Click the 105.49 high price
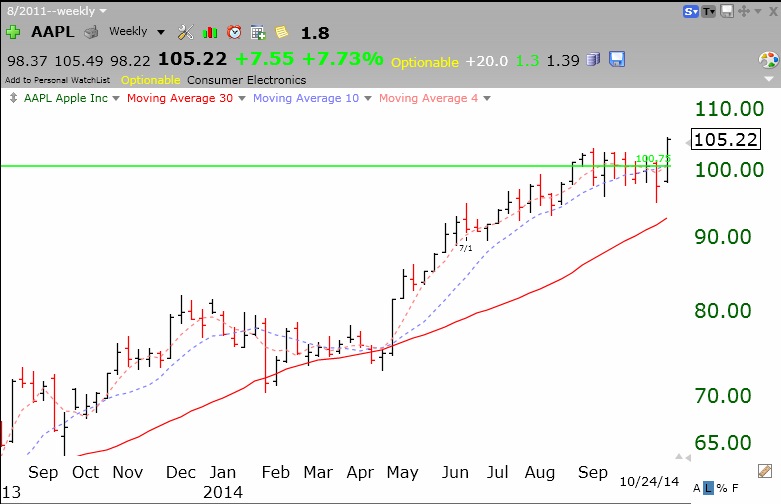The image size is (781, 504). 79,61
